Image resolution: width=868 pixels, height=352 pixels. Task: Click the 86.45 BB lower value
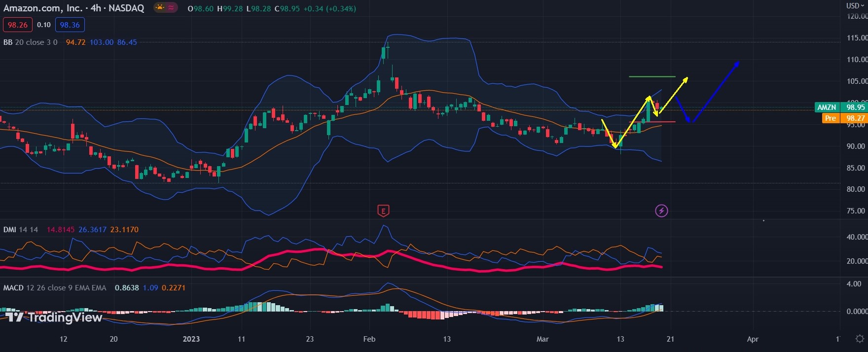127,42
